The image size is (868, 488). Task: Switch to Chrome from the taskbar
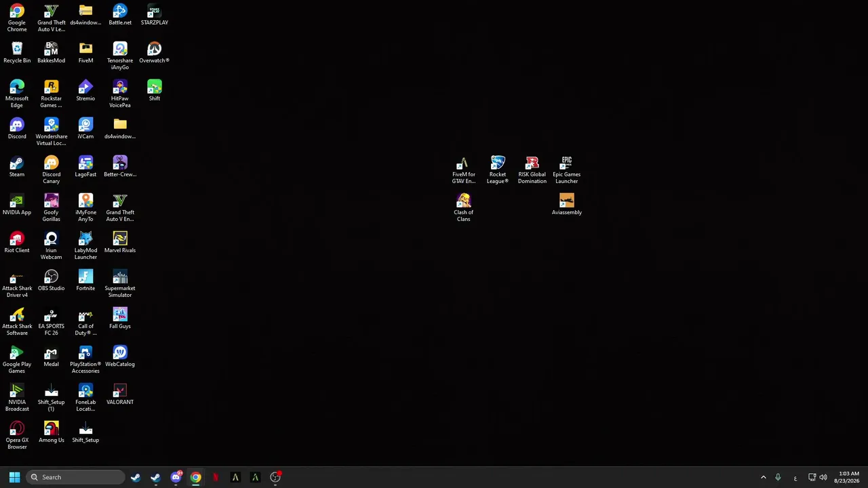pyautogui.click(x=195, y=477)
